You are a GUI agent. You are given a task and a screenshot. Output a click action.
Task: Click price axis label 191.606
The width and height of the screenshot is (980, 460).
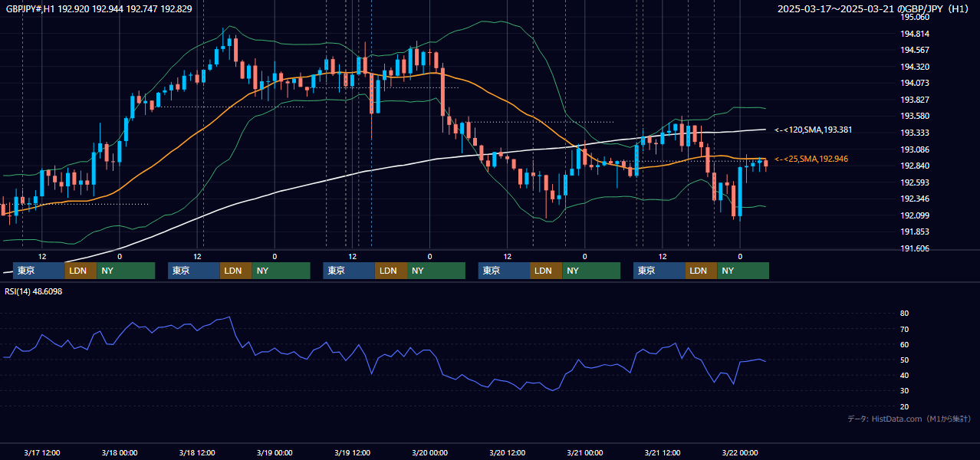tap(915, 248)
